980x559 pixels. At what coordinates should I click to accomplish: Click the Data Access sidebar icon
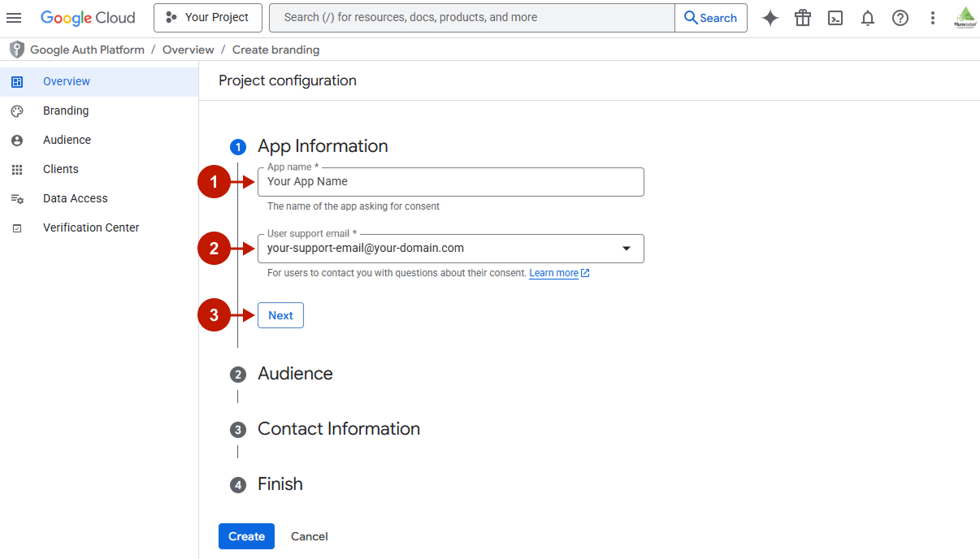(x=17, y=198)
